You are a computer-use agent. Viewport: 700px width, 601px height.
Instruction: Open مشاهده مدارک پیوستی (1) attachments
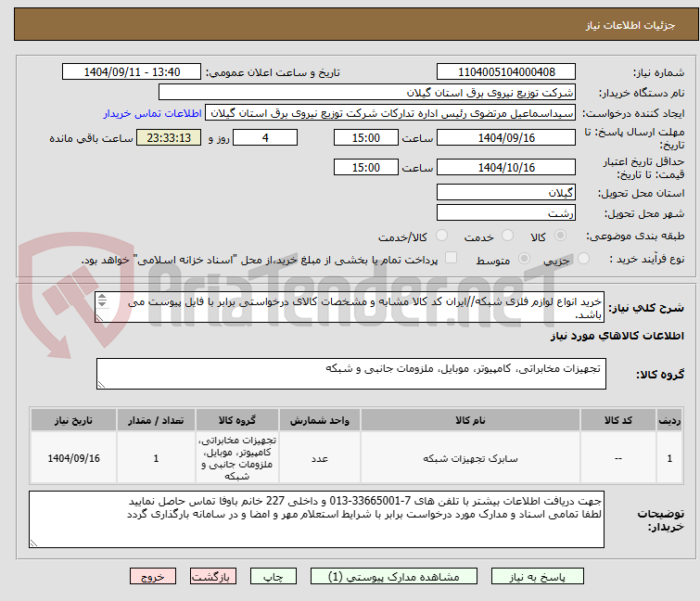[394, 577]
